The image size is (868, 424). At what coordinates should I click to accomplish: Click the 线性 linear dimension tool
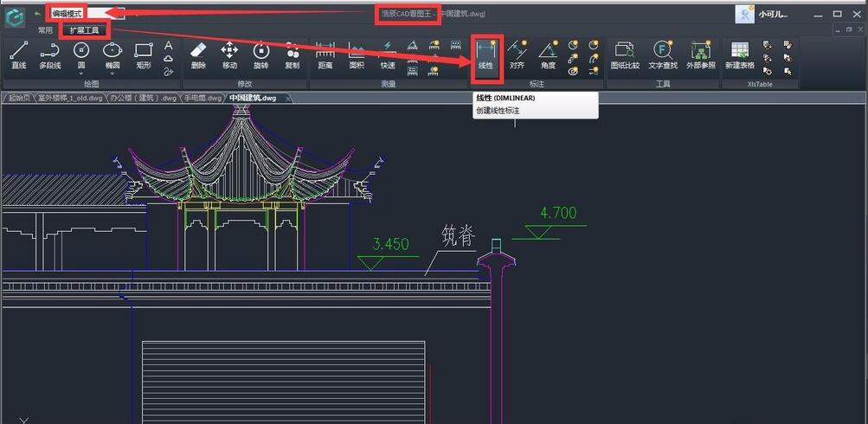(x=485, y=55)
